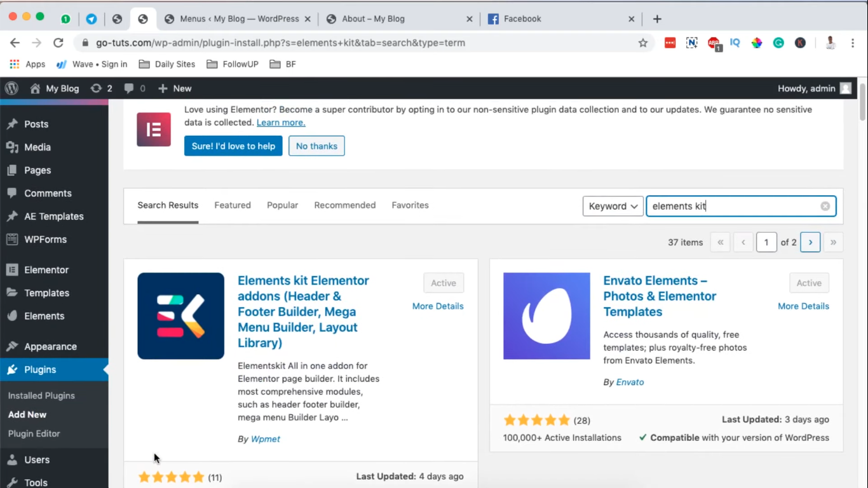Close the Facebook browser tab
The height and width of the screenshot is (488, 868).
click(x=632, y=19)
